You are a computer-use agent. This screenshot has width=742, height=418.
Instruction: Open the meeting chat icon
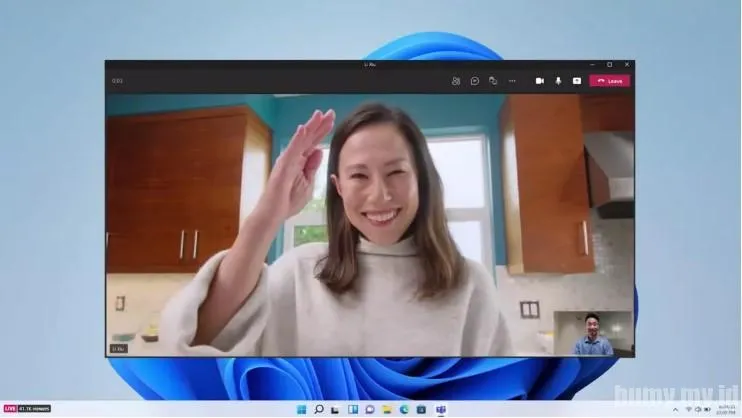475,81
